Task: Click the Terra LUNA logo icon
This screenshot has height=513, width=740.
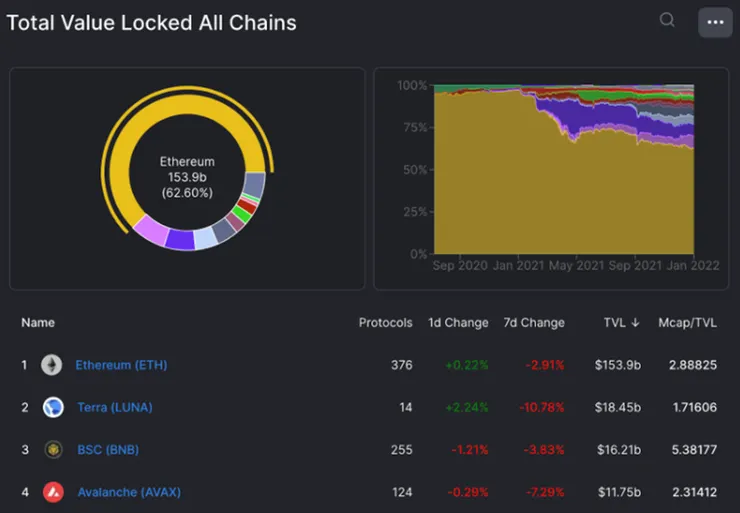Action: coord(53,407)
